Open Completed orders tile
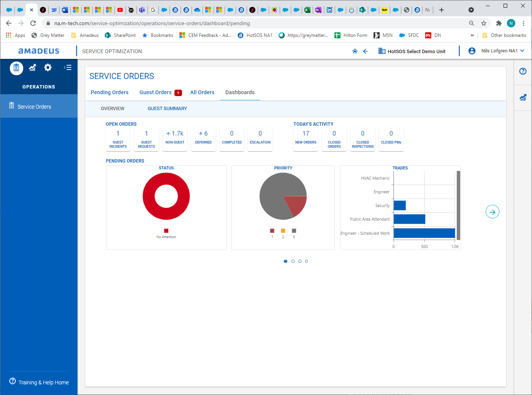Image resolution: width=532 pixels, height=395 pixels. [232, 139]
